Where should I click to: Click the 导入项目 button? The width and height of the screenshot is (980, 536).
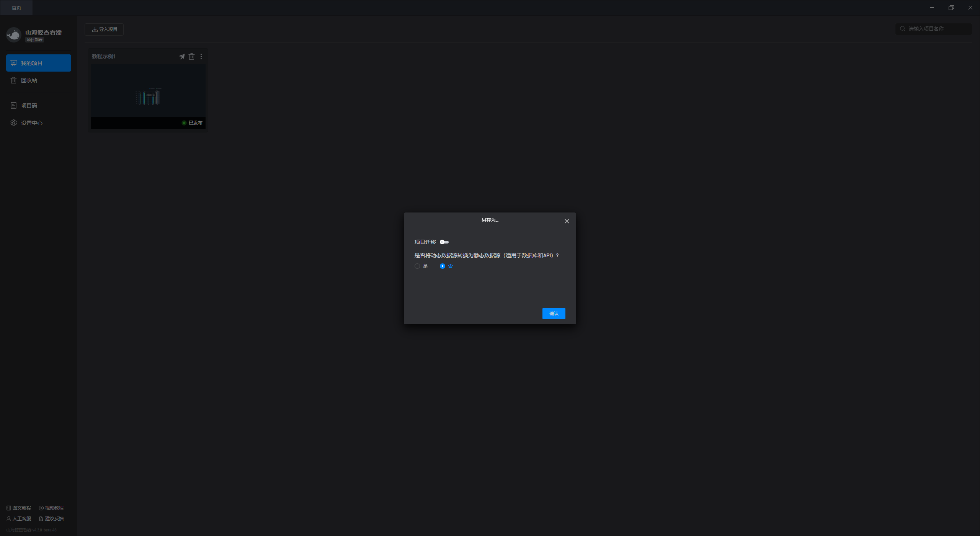(x=104, y=29)
